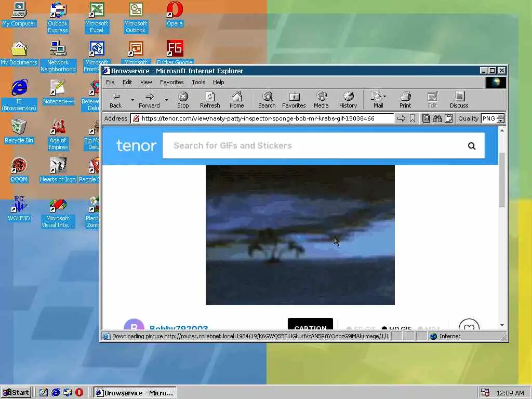
Task: Click the tenor logo
Action: 137,145
